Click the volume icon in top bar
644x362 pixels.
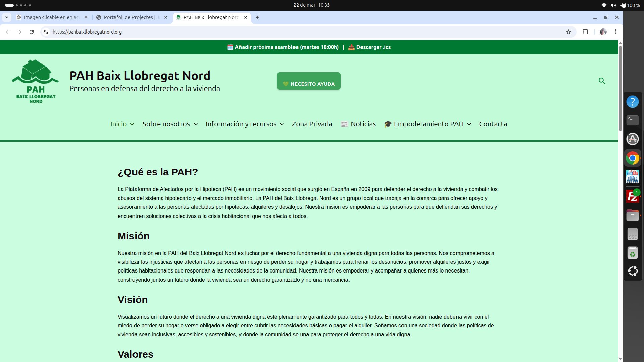point(613,5)
